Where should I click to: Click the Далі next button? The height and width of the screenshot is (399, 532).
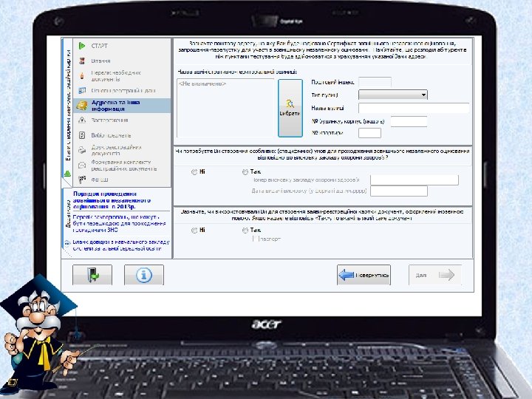pos(435,275)
